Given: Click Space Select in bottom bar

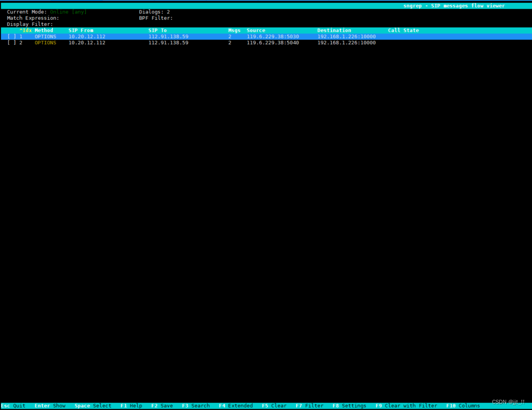Looking at the screenshot, I should point(93,406).
